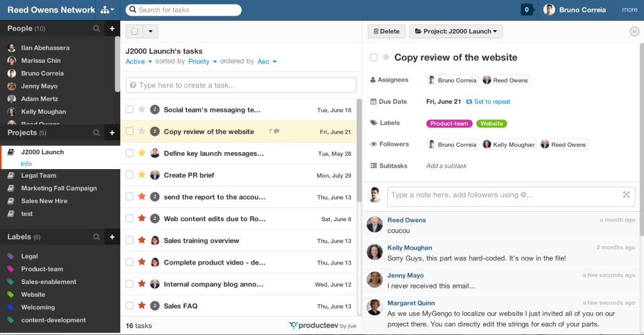Change the sort field from Priority
644x335 pixels.
point(203,62)
